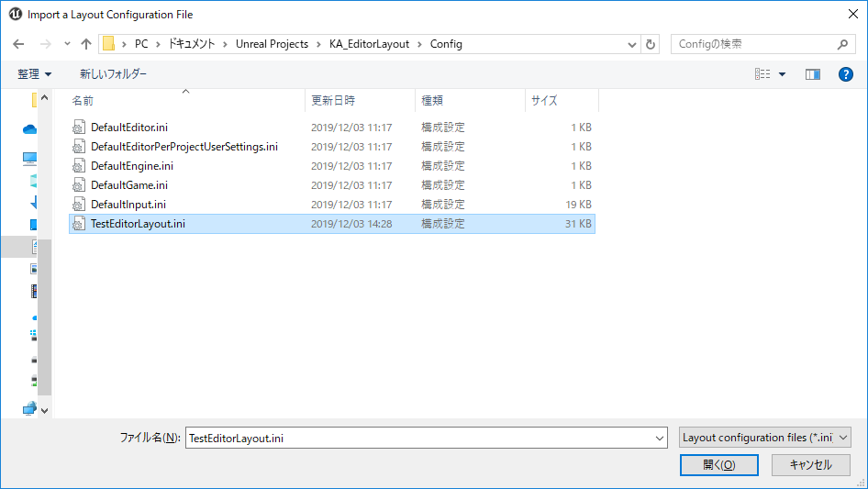Click the 構成設定 type of DefaultGame.ini

click(x=443, y=185)
